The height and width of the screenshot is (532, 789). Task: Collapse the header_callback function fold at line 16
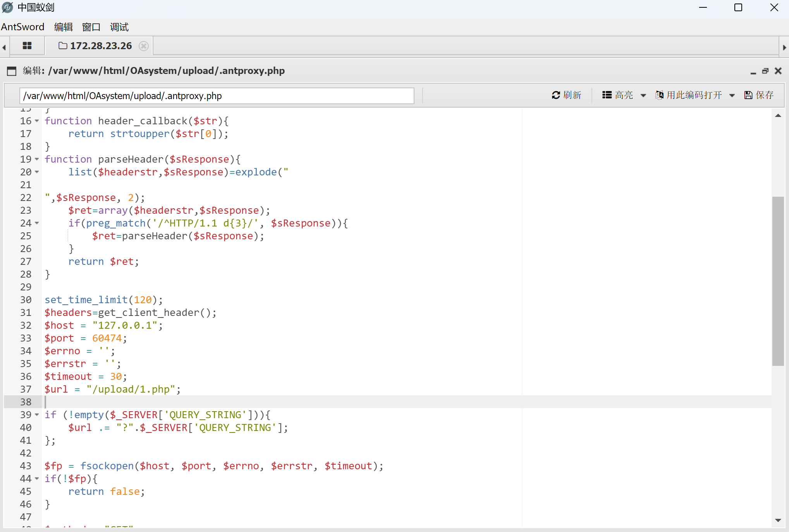tap(37, 121)
